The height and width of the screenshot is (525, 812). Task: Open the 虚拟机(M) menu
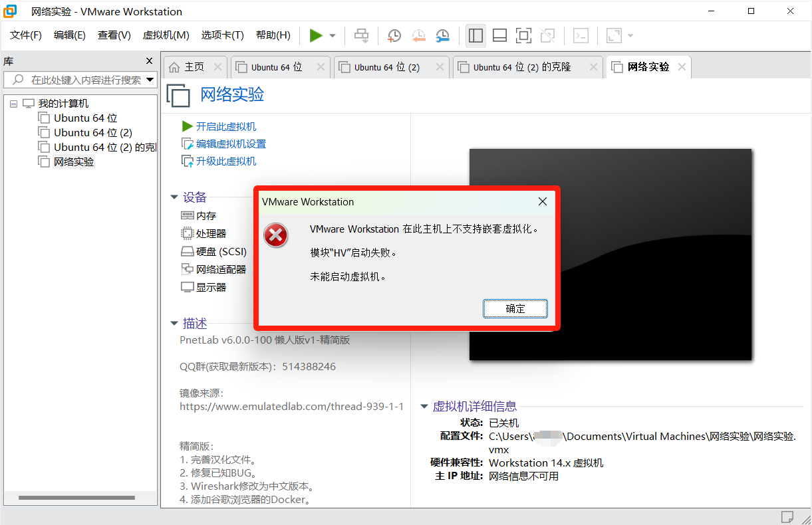tap(166, 35)
